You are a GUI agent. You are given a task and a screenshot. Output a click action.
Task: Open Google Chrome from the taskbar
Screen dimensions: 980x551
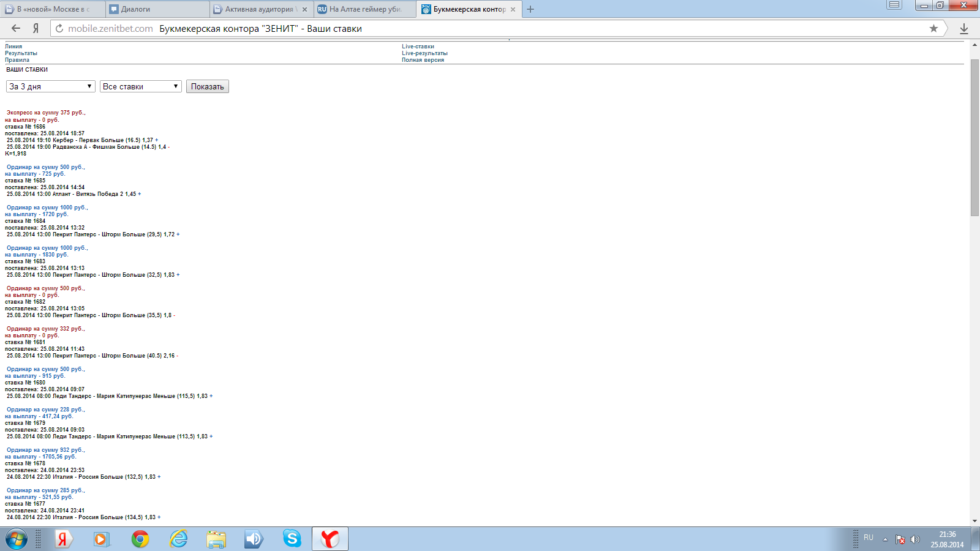[x=140, y=539]
